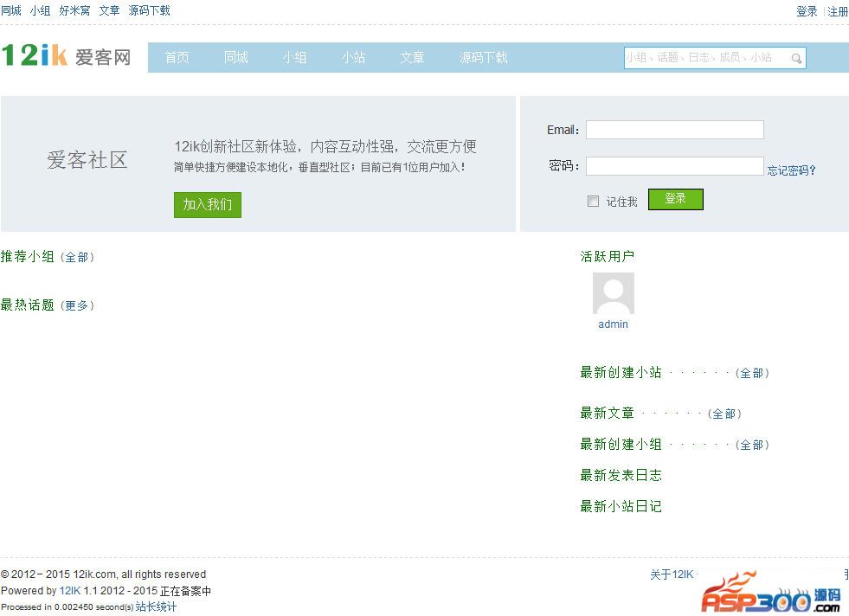This screenshot has height=616, width=849.
Task: Click the 最新小站日记 heading
Action: [x=621, y=506]
